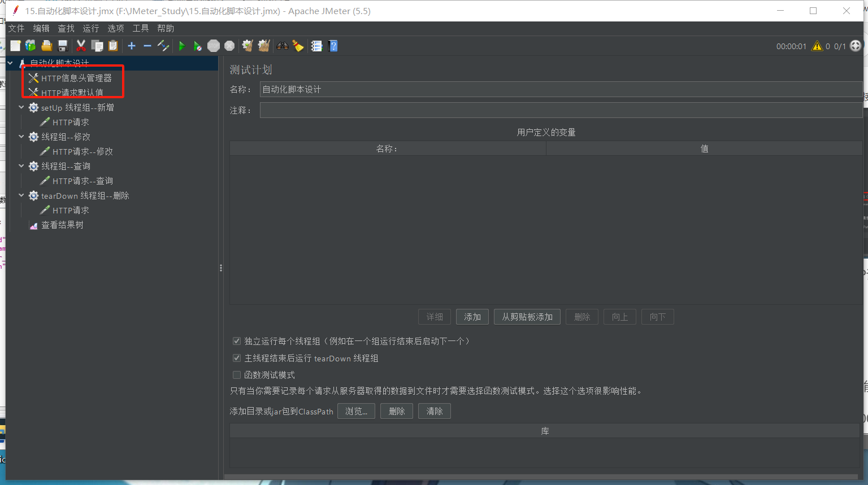Click the Paste clipboard icon

(113, 46)
